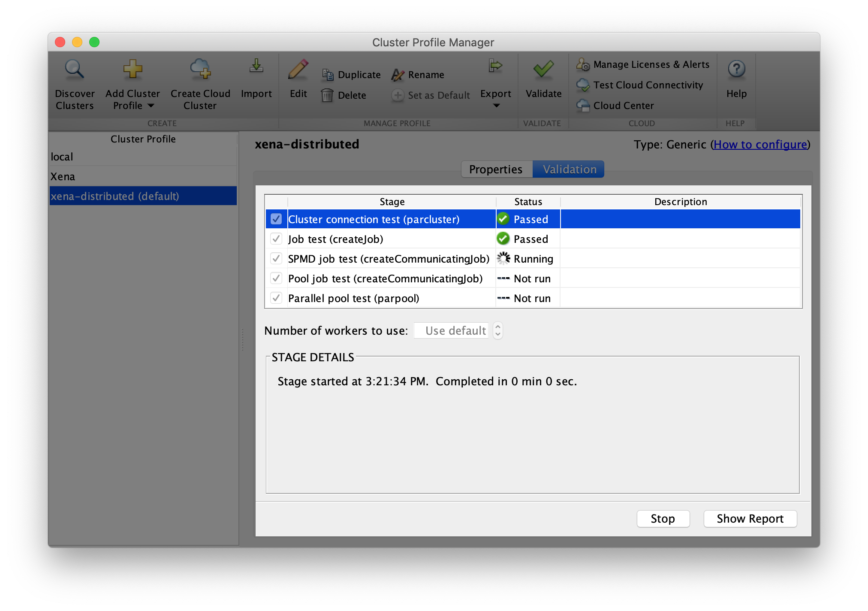Click the Set as Default label
This screenshot has height=611, width=868.
439,95
